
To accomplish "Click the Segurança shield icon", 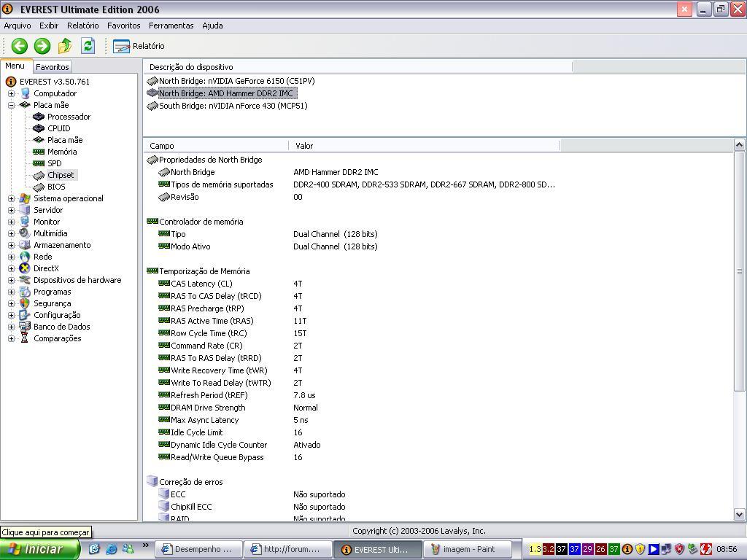I will 25,303.
